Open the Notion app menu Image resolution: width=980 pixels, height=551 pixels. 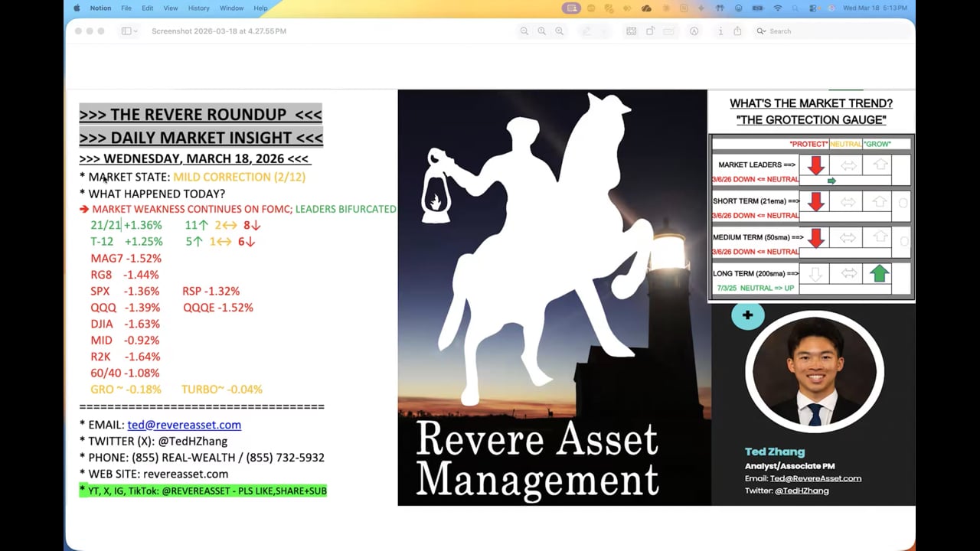(100, 8)
